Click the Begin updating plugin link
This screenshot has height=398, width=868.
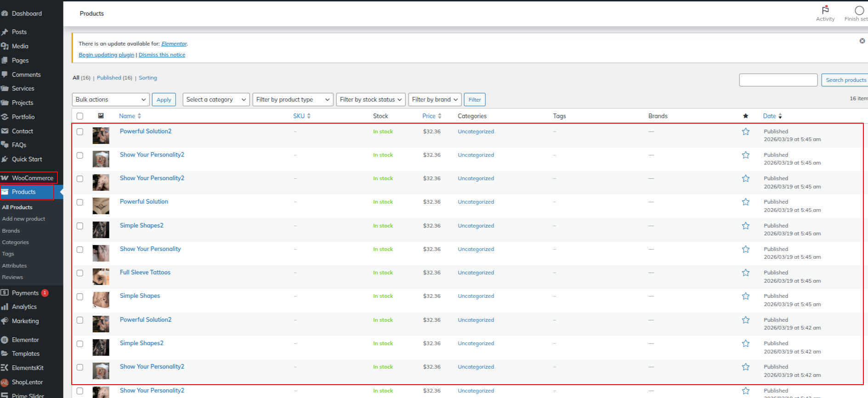pos(106,55)
